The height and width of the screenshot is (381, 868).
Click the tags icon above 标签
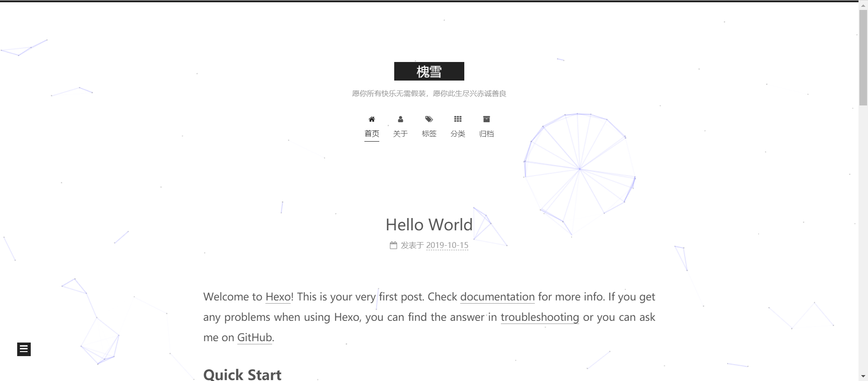click(x=429, y=119)
